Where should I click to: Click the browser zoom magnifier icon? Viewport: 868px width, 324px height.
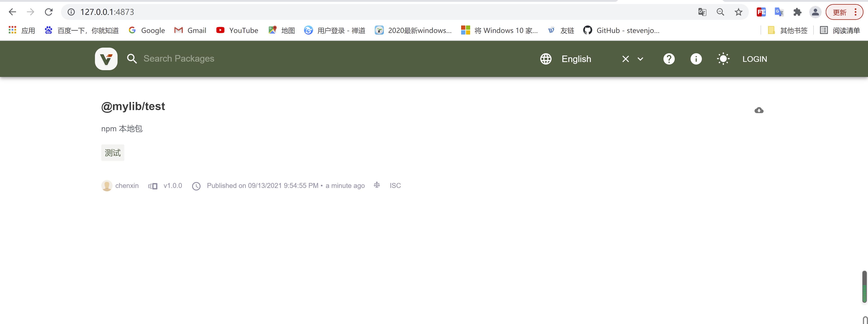point(720,12)
